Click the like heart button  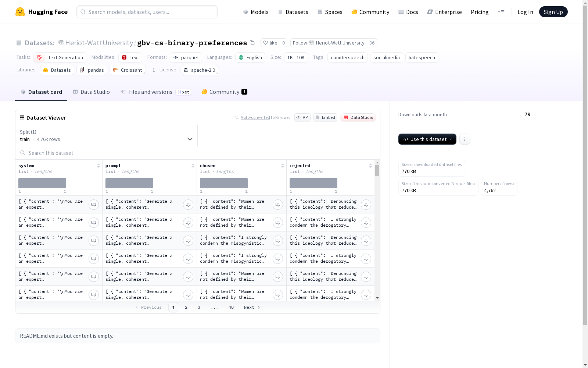pos(270,43)
